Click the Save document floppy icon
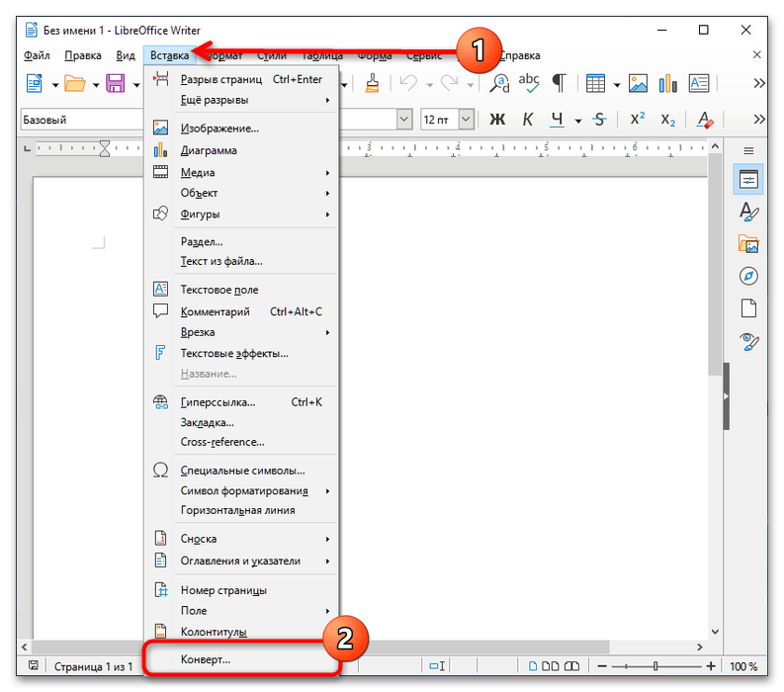The image size is (784, 692). point(115,83)
